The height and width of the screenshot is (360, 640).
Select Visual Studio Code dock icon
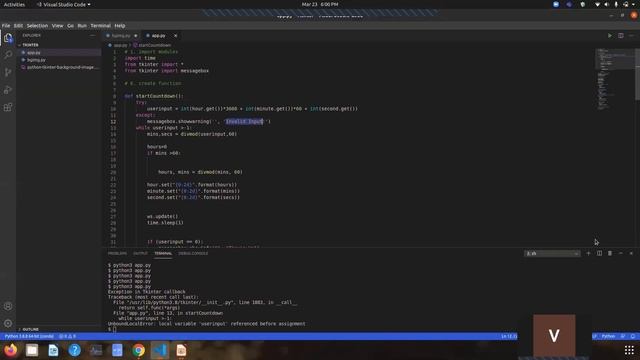(160, 350)
